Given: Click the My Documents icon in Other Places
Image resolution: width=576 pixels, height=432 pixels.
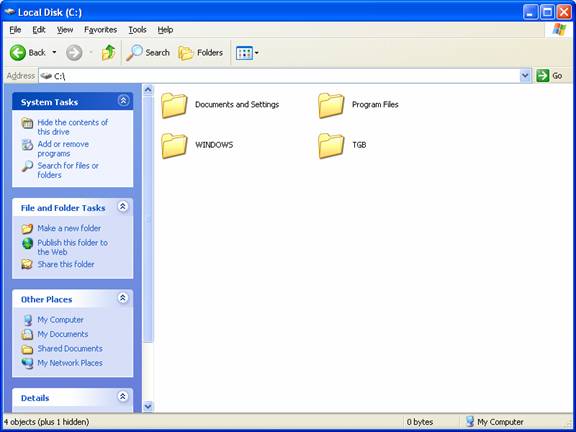Looking at the screenshot, I should 27,334.
